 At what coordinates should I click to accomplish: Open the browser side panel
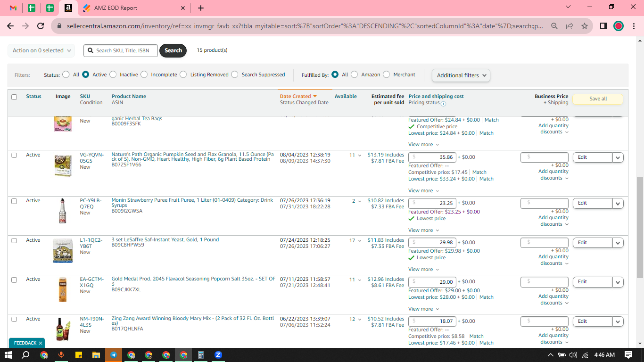click(x=603, y=26)
